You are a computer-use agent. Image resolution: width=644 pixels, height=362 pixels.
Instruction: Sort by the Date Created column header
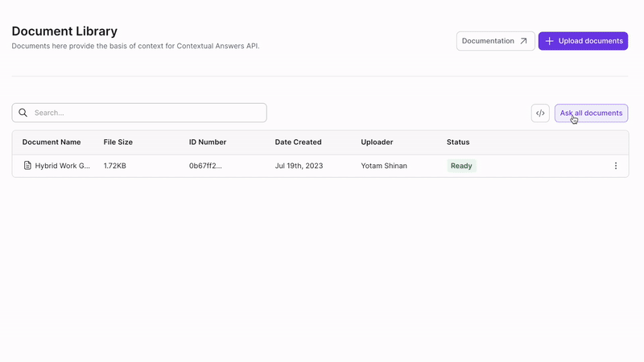click(298, 142)
